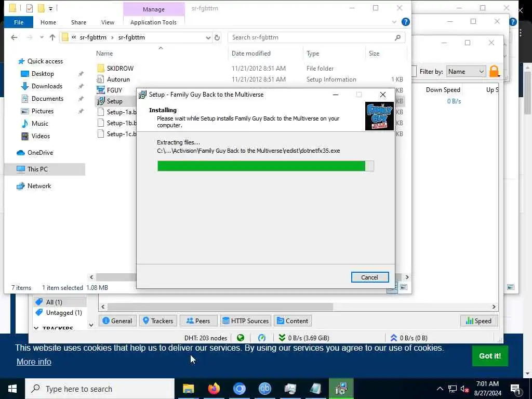This screenshot has width=532, height=399.
Task: Minimize the Setup installer window
Action: (x=336, y=95)
